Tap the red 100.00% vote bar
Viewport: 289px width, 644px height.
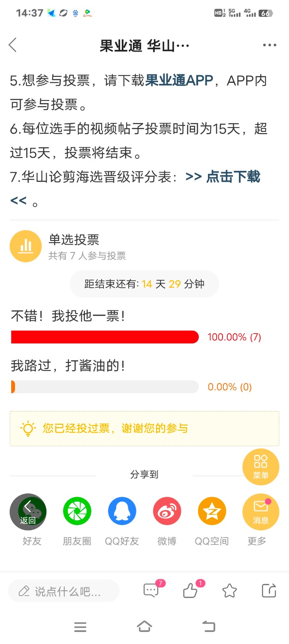pyautogui.click(x=105, y=337)
